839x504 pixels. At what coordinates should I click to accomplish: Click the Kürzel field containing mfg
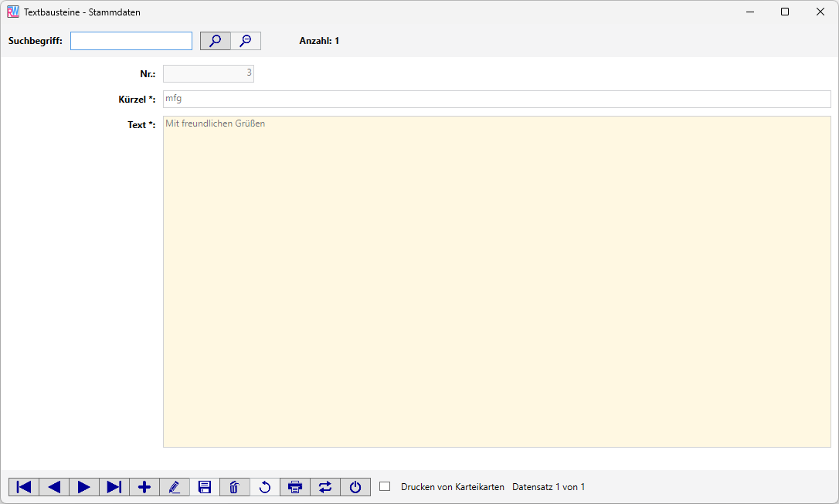click(496, 99)
